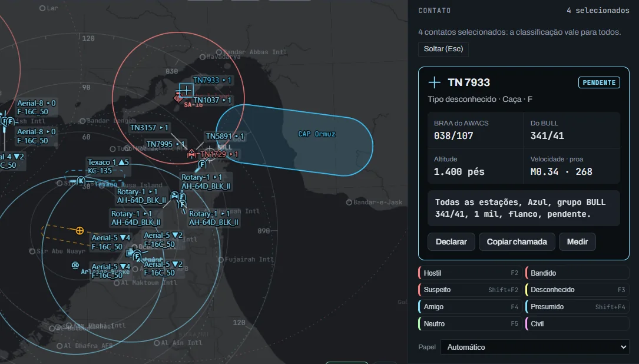This screenshot has height=364, width=639.
Task: Click the Bandar Abbas Intl airport marker
Action: click(x=219, y=52)
